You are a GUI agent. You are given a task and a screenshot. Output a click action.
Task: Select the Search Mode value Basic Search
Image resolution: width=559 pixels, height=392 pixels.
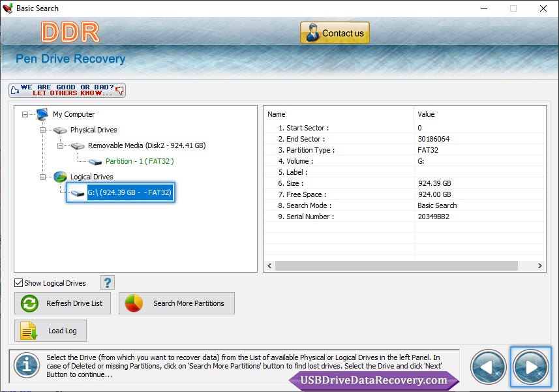(x=437, y=205)
